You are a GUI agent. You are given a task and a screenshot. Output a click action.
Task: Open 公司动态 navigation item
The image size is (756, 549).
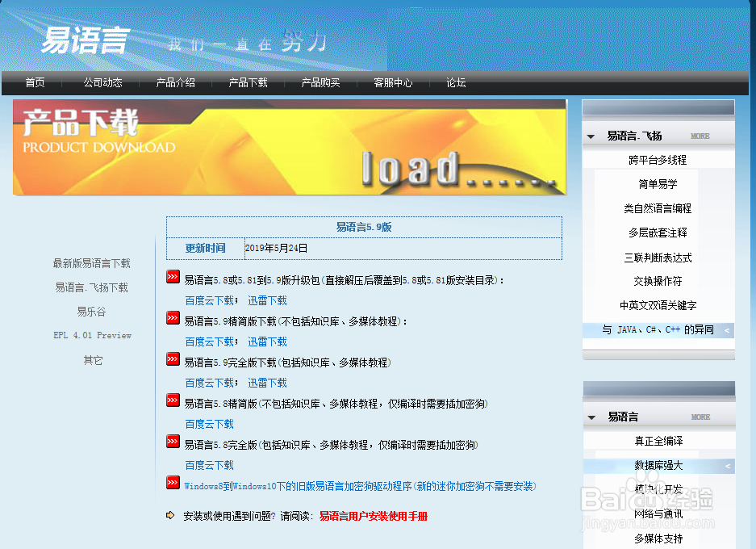point(103,82)
